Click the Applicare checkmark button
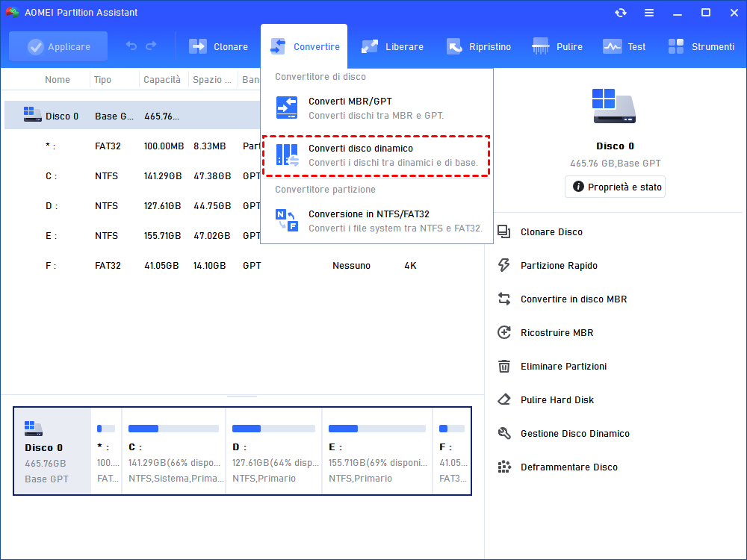 (x=58, y=46)
